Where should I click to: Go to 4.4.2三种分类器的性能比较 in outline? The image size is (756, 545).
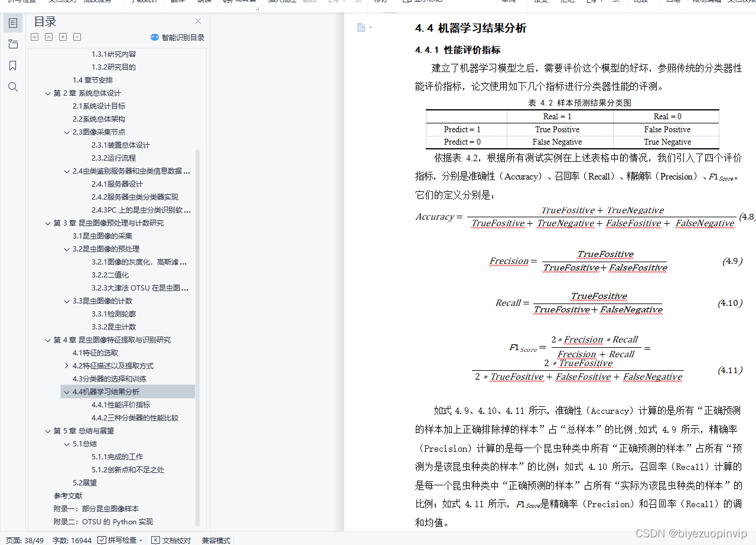[135, 418]
